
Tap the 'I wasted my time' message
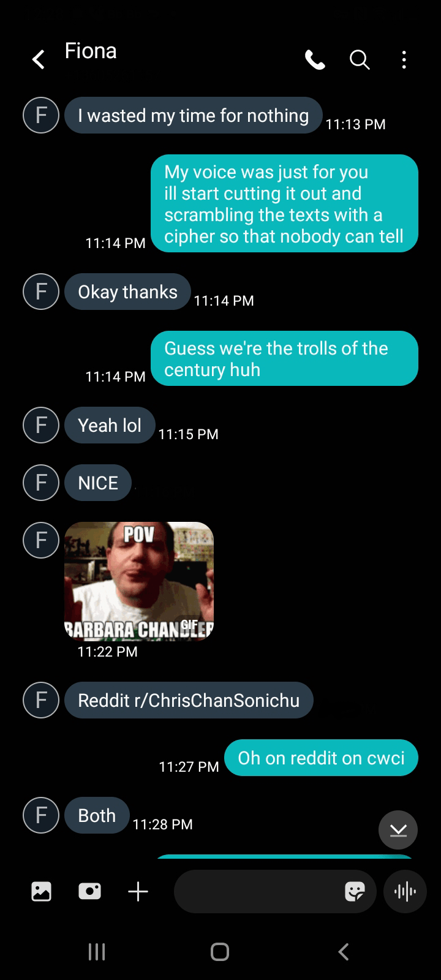(x=194, y=115)
